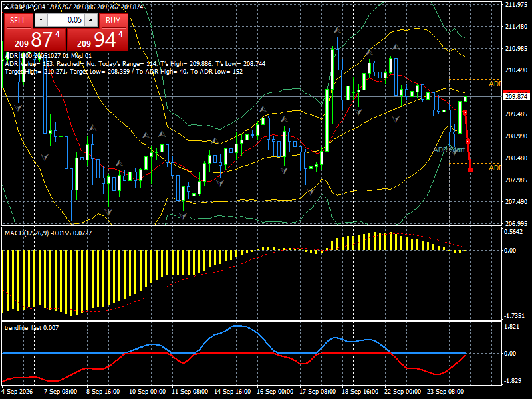The image size is (532, 399).
Task: Focus the 0.05 volume input field
Action: [66, 20]
